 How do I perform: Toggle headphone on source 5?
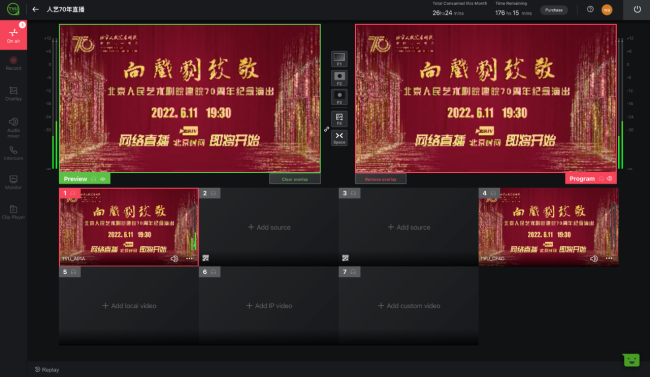coord(73,272)
